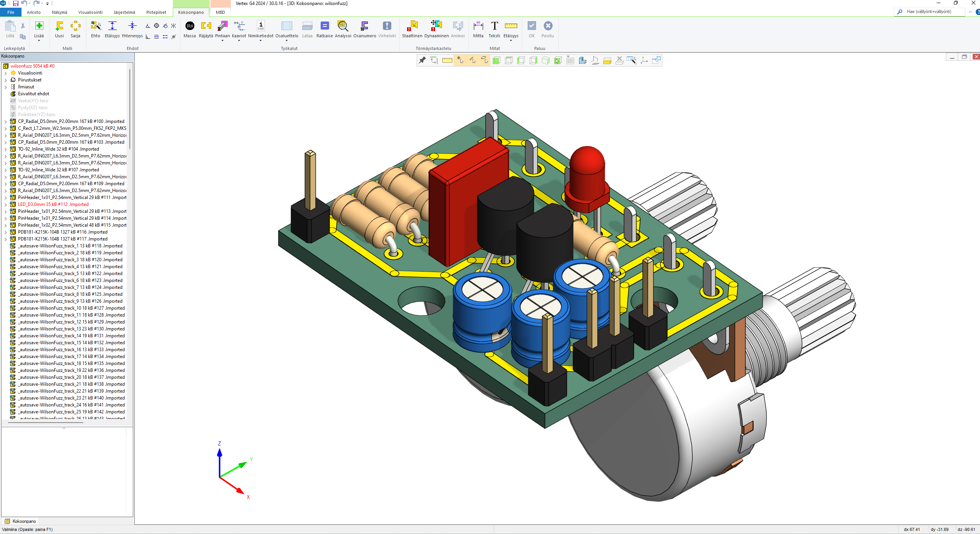
Task: Open the Lisää dropdown arrow
Action: pyautogui.click(x=39, y=40)
